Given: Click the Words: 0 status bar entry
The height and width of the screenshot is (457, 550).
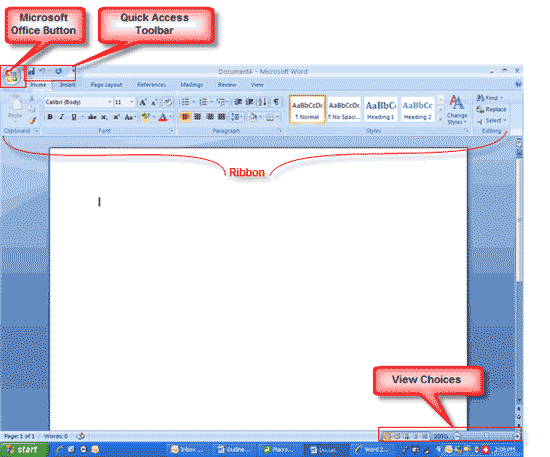Looking at the screenshot, I should coord(55,436).
